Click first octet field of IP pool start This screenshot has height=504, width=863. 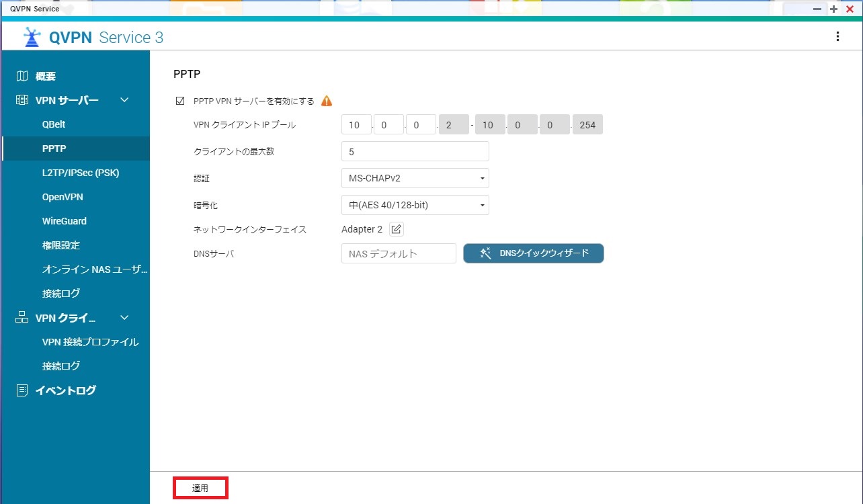(356, 125)
